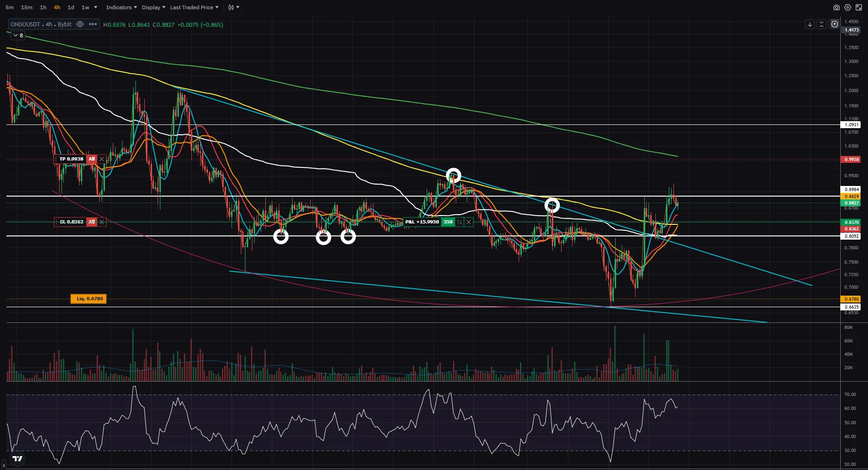Remove the SL 0.8362 order
Image resolution: width=868 pixels, height=470 pixels.
pyautogui.click(x=102, y=222)
